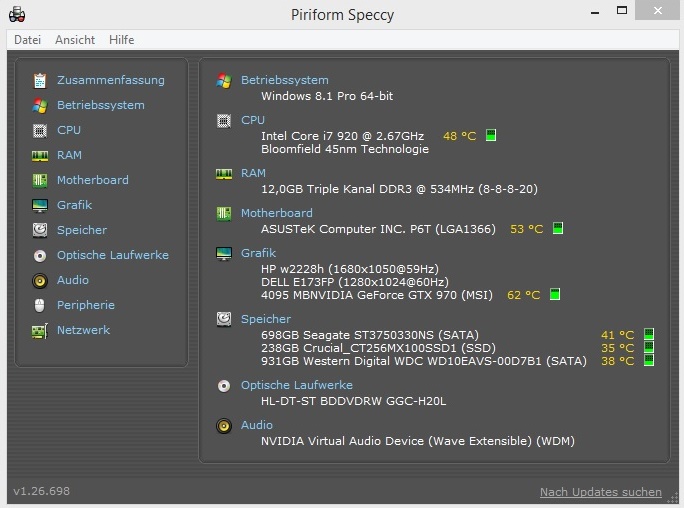
Task: Click the Grafik monitor icon in summary panel
Action: (224, 254)
